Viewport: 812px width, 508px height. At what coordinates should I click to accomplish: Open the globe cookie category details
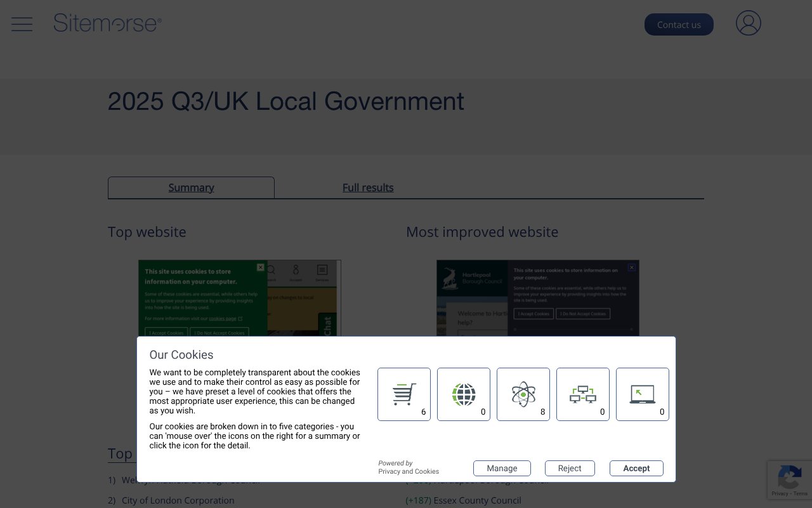click(463, 394)
